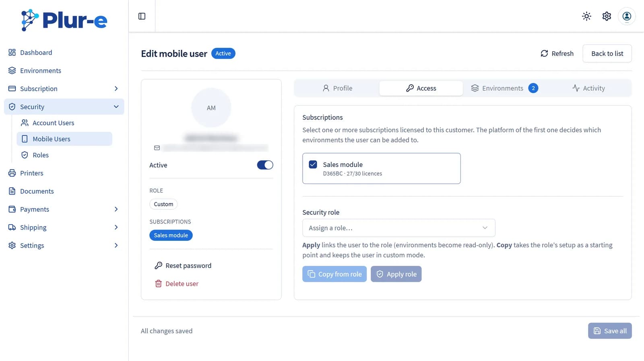Click the mail envelope icon

pos(157,148)
